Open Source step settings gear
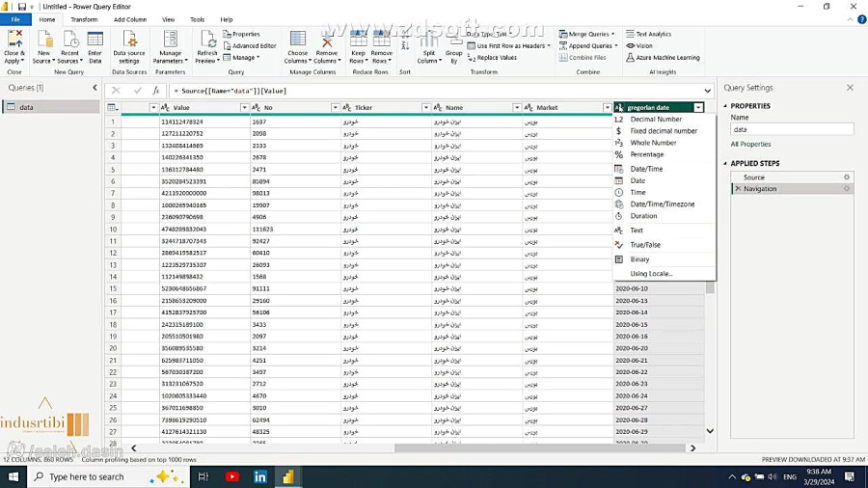This screenshot has height=488, width=868. tap(847, 177)
